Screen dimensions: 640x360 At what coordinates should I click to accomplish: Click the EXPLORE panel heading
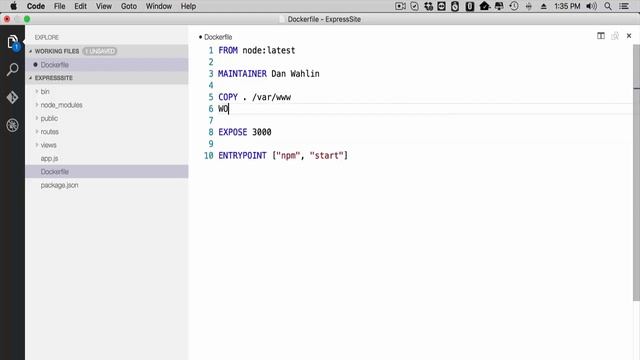[x=47, y=38]
